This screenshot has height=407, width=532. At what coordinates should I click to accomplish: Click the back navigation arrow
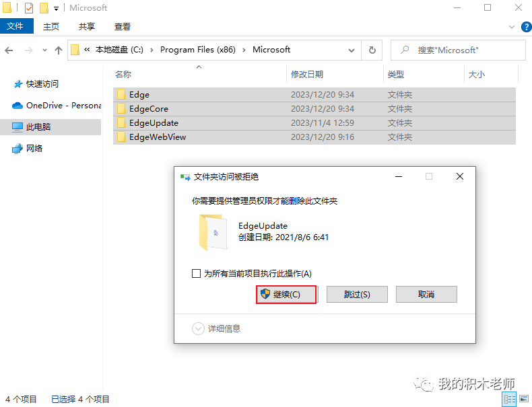9,50
